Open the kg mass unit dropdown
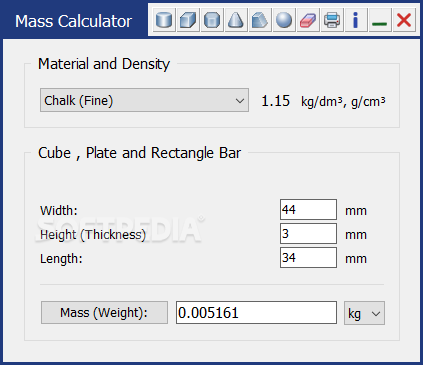Viewport: 423px width, 365px height. 364,313
